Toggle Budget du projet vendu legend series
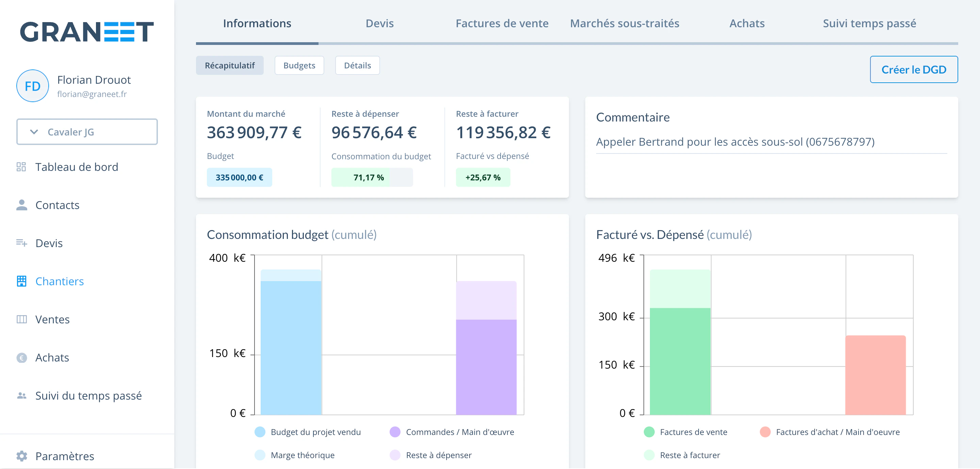 tap(307, 432)
